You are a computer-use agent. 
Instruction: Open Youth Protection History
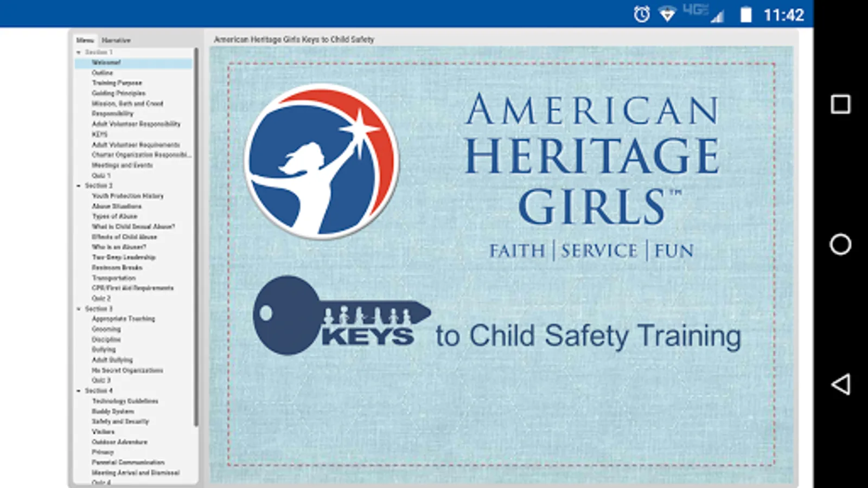click(x=127, y=196)
